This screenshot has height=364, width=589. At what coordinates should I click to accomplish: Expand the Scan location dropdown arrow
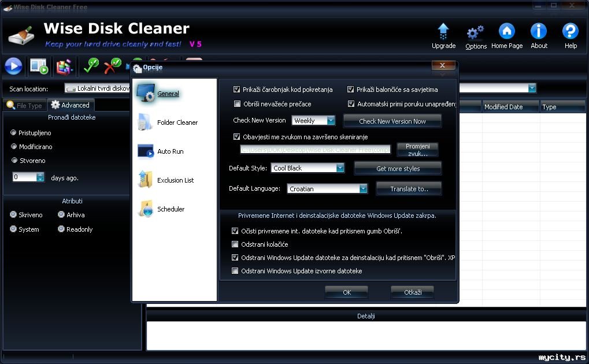532,88
